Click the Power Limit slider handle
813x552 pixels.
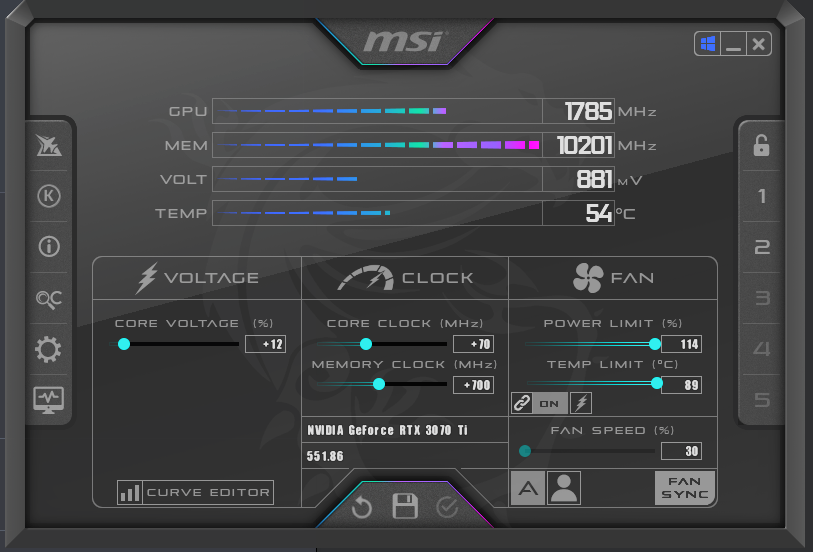click(655, 344)
